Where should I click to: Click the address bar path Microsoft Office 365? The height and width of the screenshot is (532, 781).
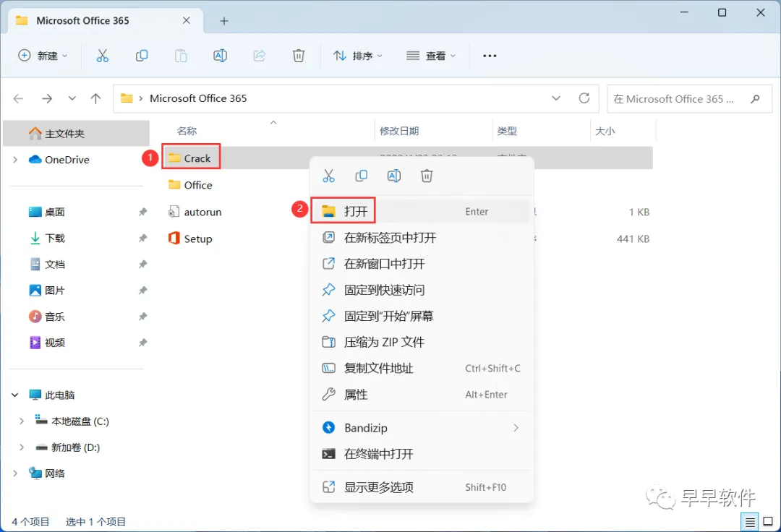pyautogui.click(x=198, y=98)
